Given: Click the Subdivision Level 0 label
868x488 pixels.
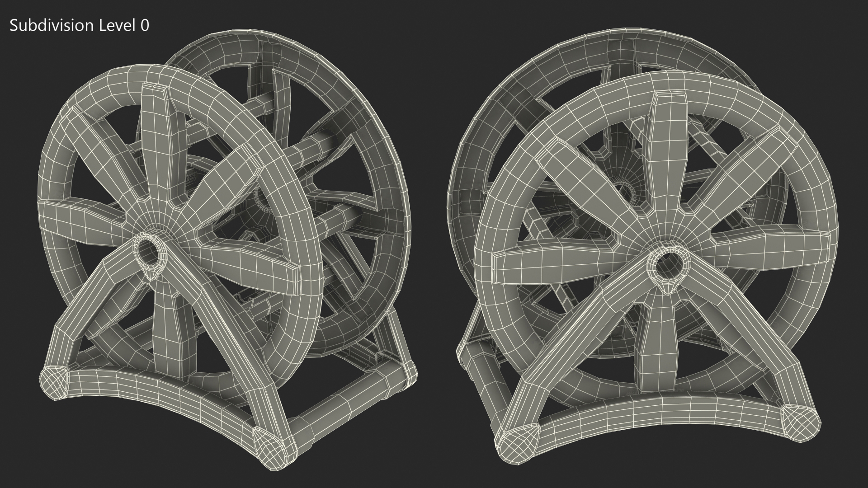Looking at the screenshot, I should pyautogui.click(x=79, y=26).
